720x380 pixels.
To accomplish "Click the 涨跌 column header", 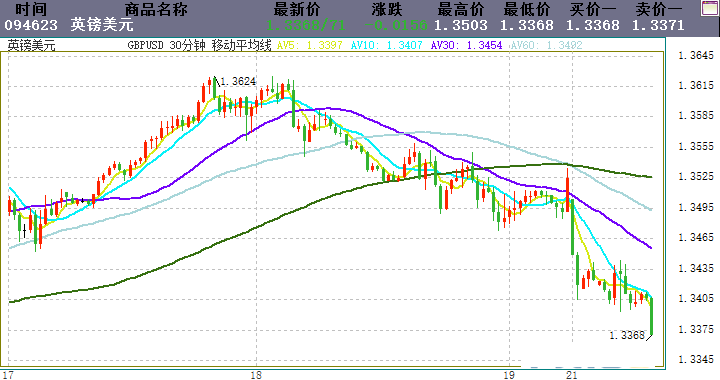I will (387, 9).
